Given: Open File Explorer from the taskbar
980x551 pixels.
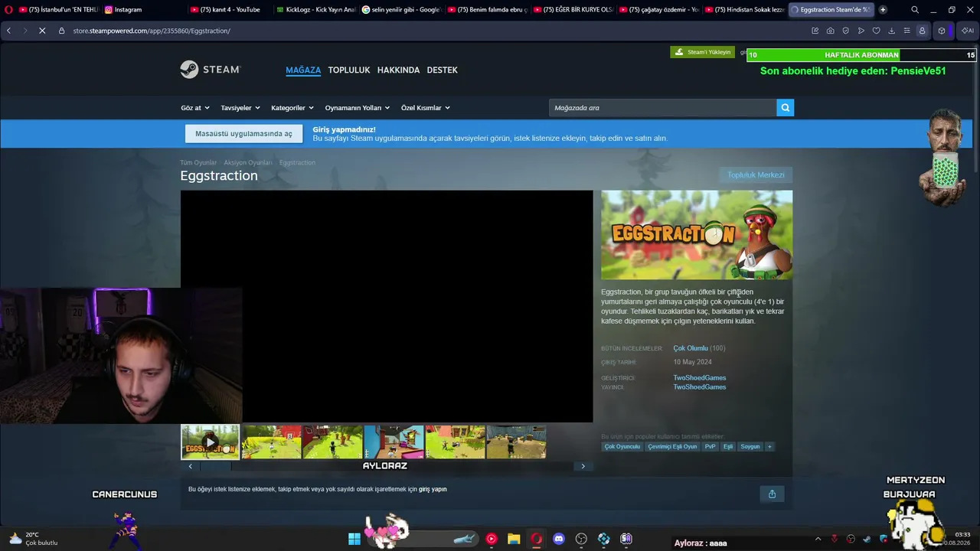Looking at the screenshot, I should pyautogui.click(x=514, y=539).
